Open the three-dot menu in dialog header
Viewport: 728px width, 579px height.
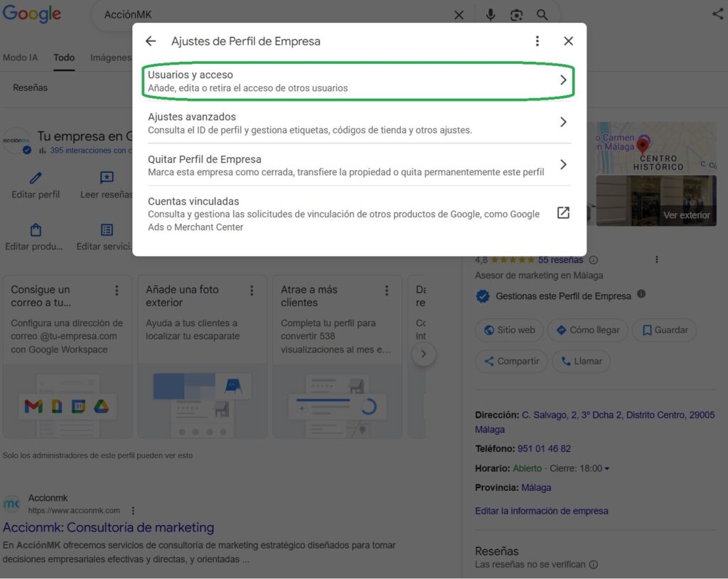pos(537,41)
